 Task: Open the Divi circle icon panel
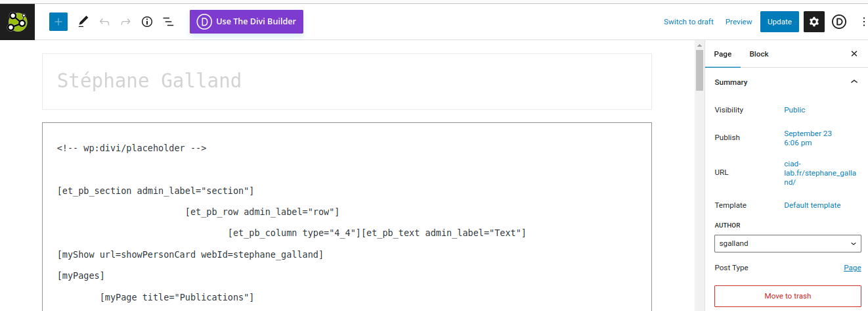click(x=839, y=22)
